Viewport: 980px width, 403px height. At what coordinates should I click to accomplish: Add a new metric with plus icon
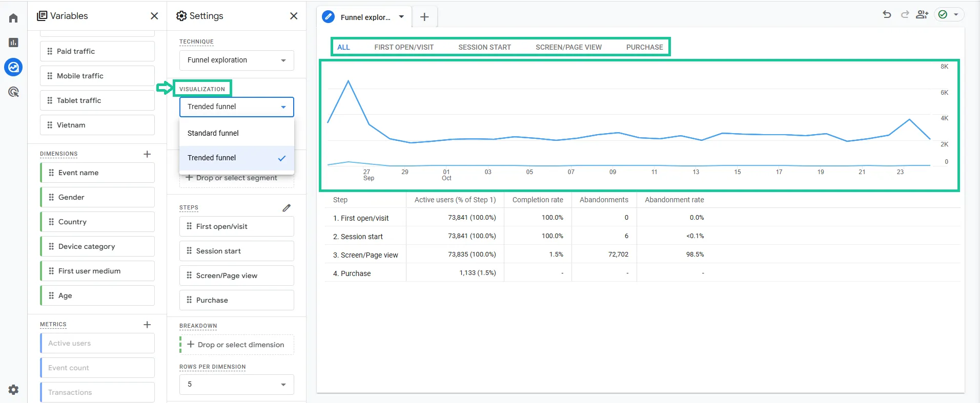coord(147,325)
